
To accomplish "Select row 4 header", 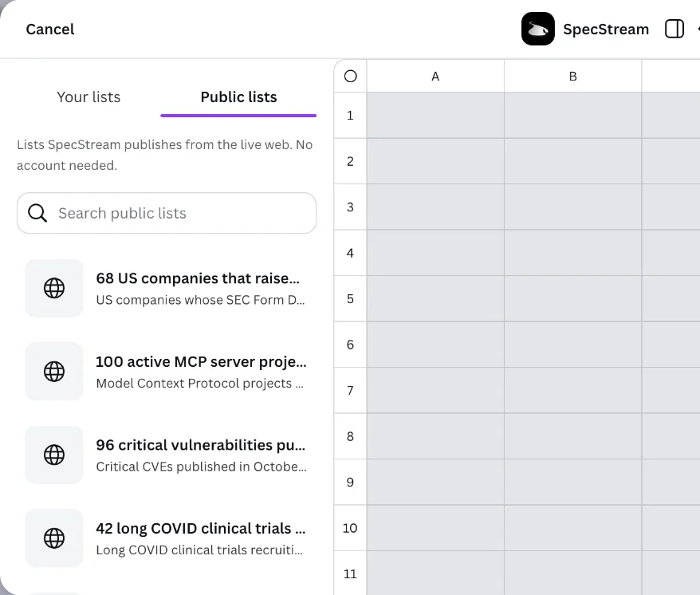I will coord(351,253).
